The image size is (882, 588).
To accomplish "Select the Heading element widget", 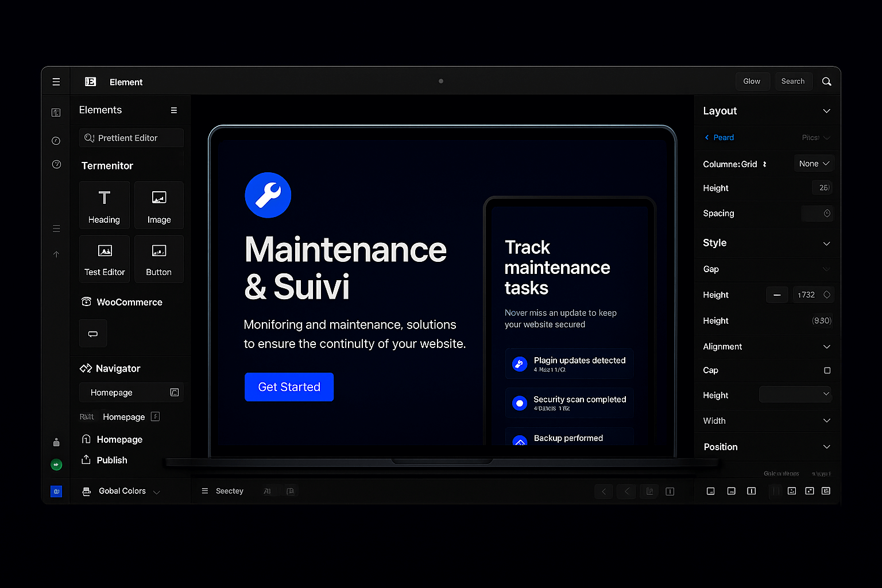I will [x=104, y=206].
